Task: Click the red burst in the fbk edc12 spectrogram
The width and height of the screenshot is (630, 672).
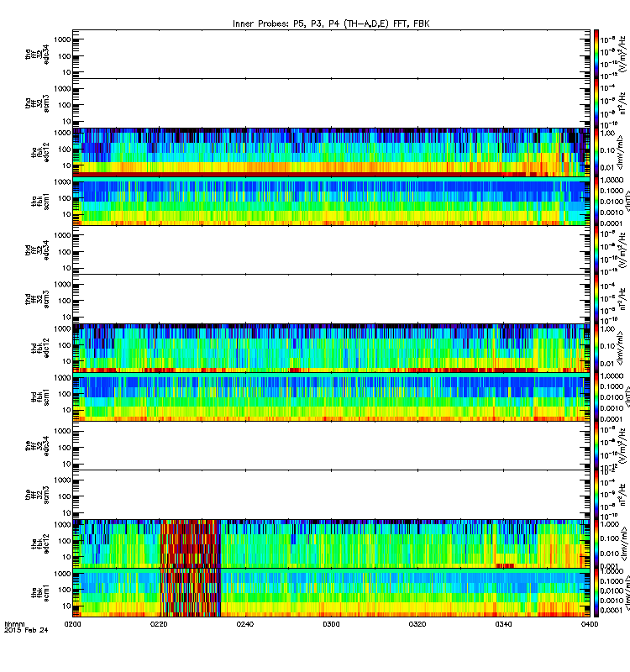Action: coord(190,543)
